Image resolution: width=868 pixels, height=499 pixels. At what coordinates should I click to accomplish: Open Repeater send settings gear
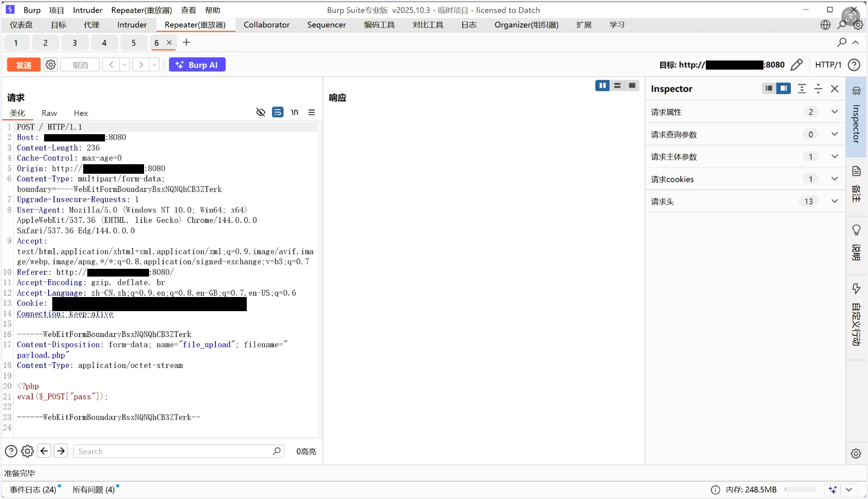tap(50, 65)
